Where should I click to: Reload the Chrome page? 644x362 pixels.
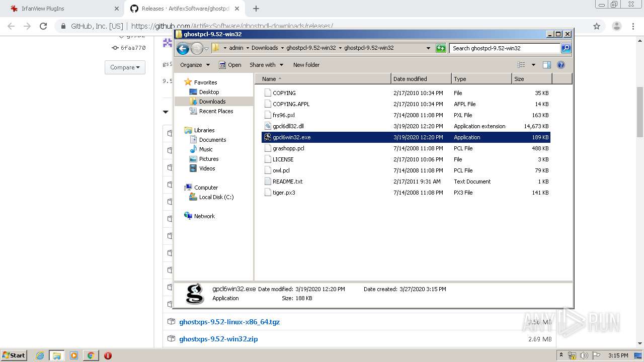tap(43, 26)
